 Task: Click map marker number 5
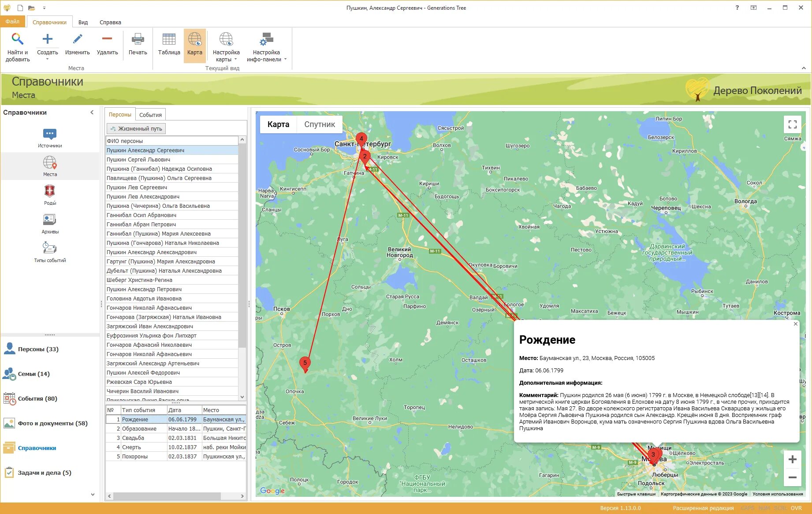305,364
